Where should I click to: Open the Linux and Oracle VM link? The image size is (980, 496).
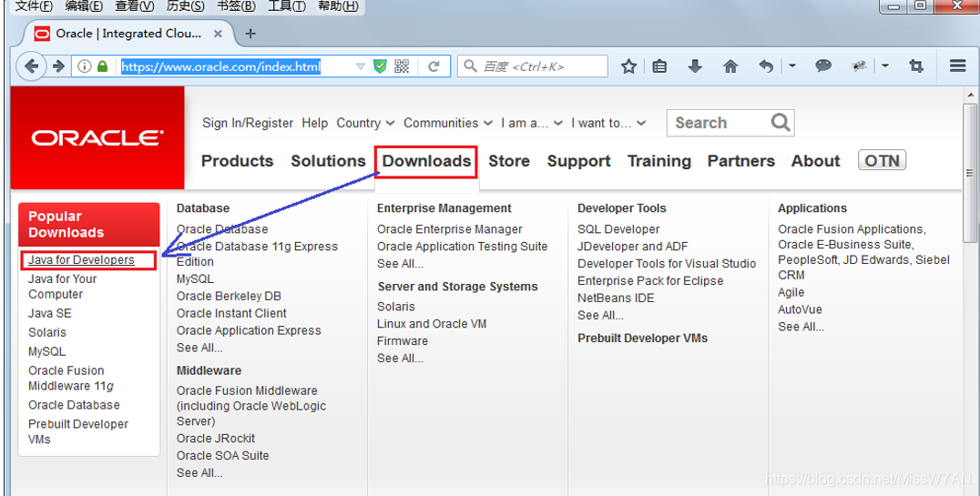point(432,324)
